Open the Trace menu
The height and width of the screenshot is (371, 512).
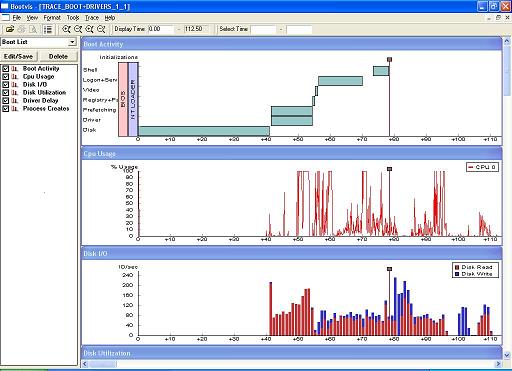pos(92,18)
